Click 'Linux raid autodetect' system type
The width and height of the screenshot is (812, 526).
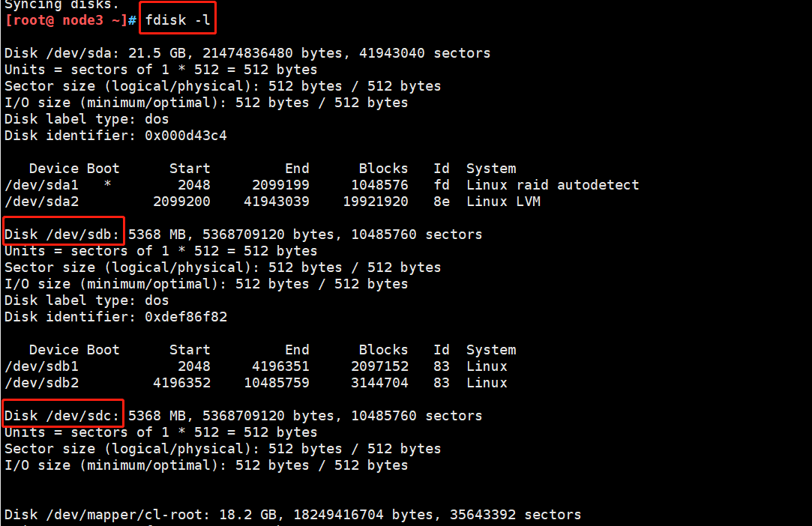(x=553, y=185)
